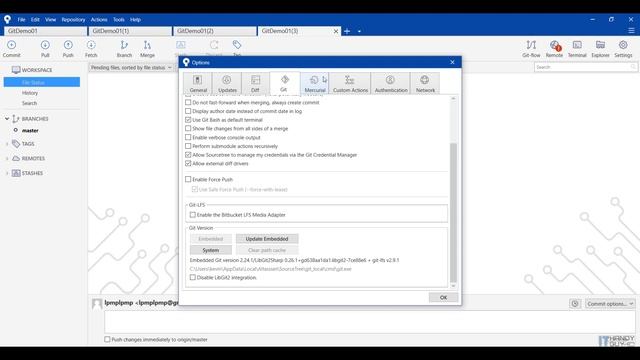The height and width of the screenshot is (360, 640).
Task: Select the Diff options tab
Action: 255,83
